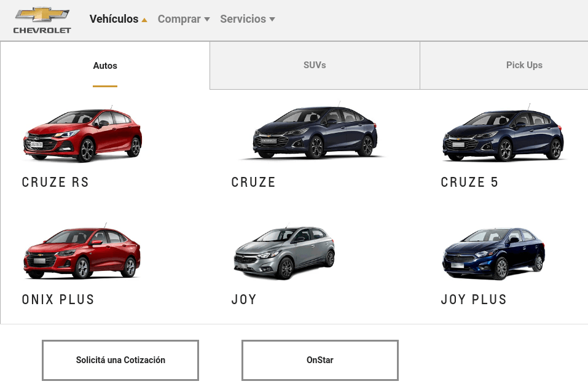Click Solicitá una Cotización button
The height and width of the screenshot is (392, 588).
click(x=120, y=360)
